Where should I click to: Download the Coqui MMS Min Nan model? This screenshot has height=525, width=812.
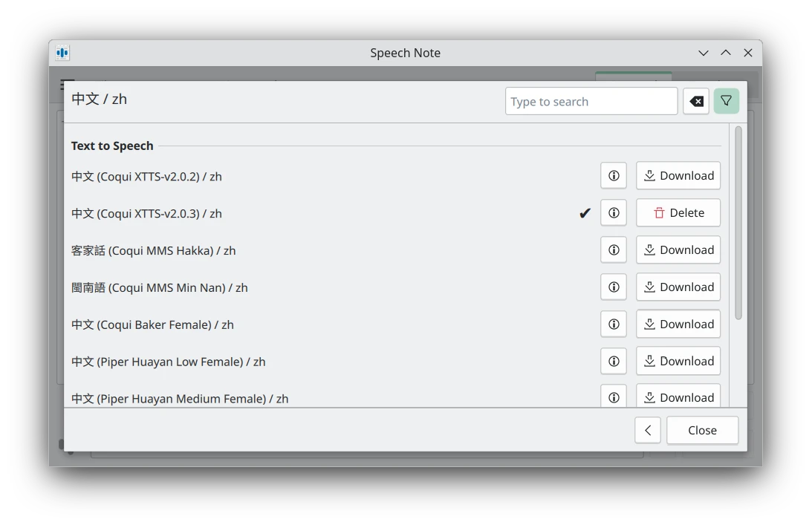pyautogui.click(x=678, y=287)
